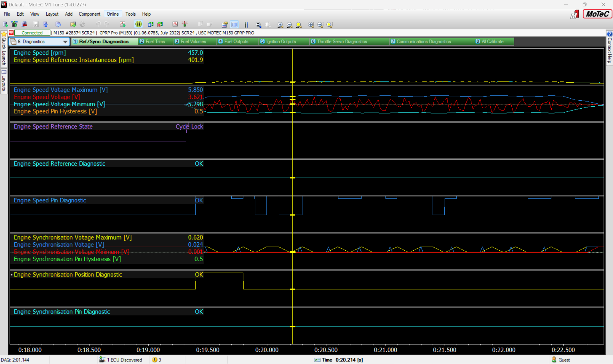This screenshot has width=613, height=364.
Task: Open the Online menu
Action: (113, 14)
